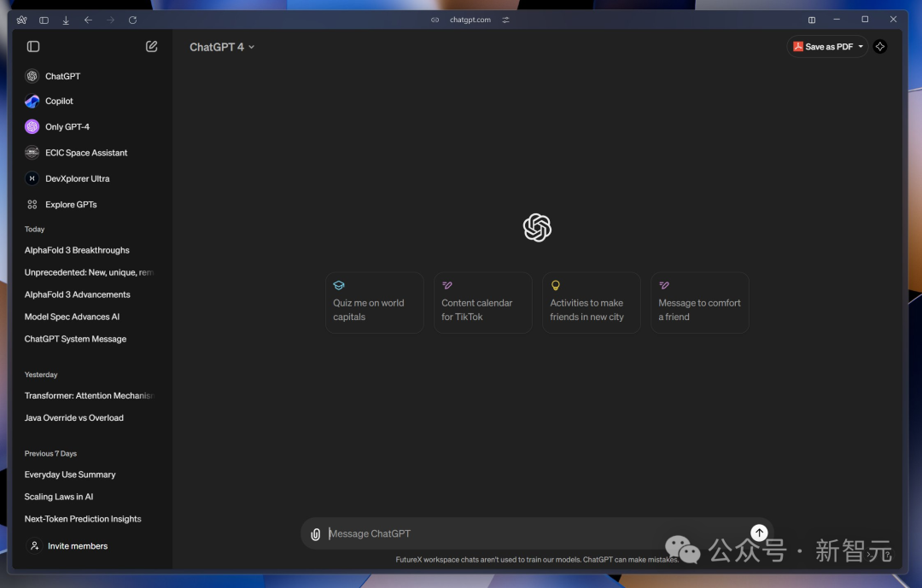
Task: Open the Copilot GPT from sidebar
Action: click(x=59, y=102)
